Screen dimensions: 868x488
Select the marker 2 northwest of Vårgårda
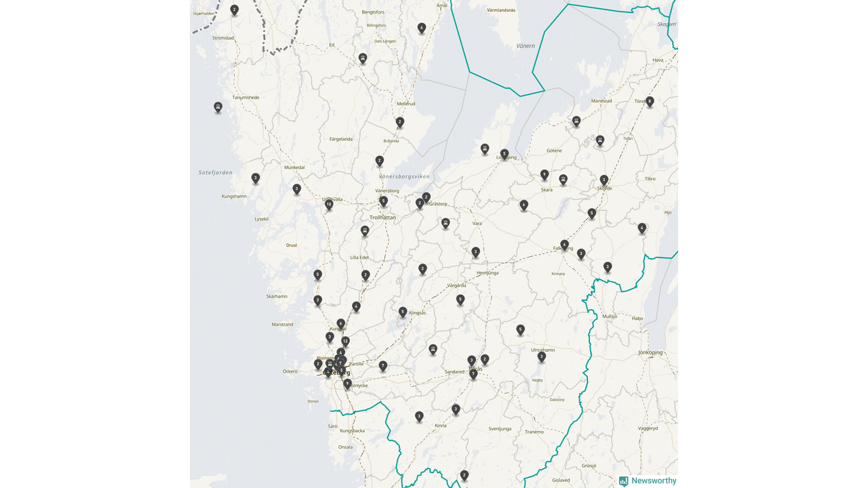pos(422,270)
